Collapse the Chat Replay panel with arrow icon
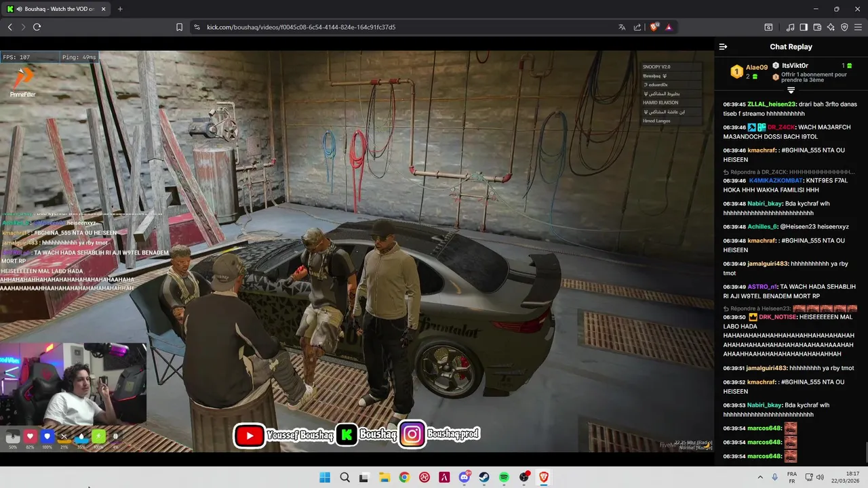Viewport: 868px width, 488px height. tap(723, 47)
